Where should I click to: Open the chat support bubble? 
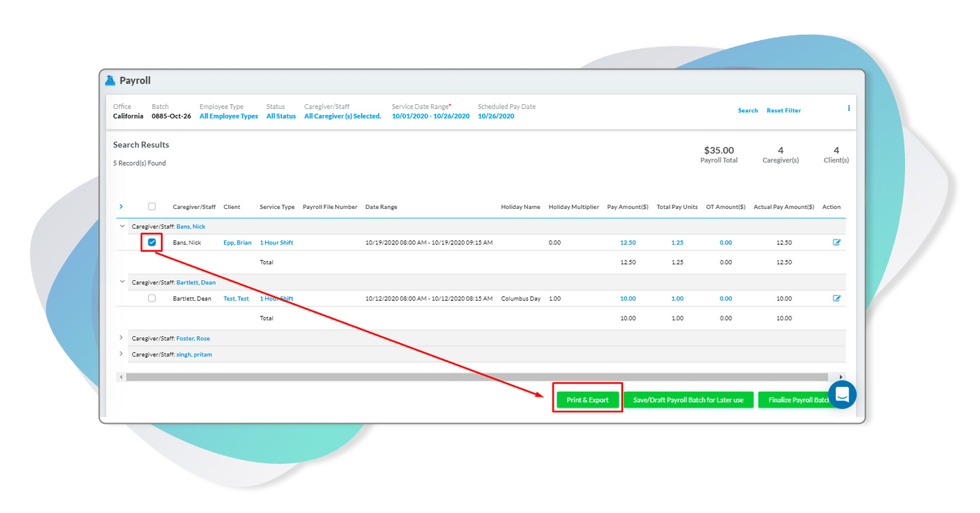pyautogui.click(x=842, y=395)
